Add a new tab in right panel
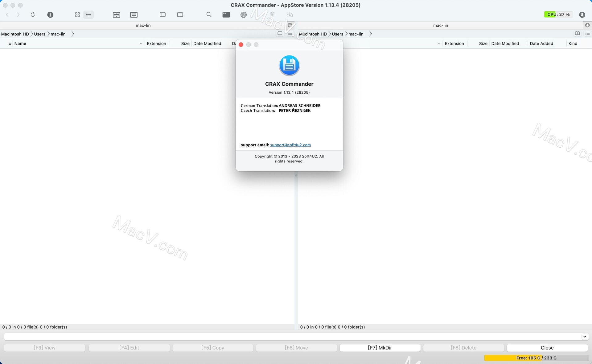The height and width of the screenshot is (364, 592). pyautogui.click(x=587, y=25)
